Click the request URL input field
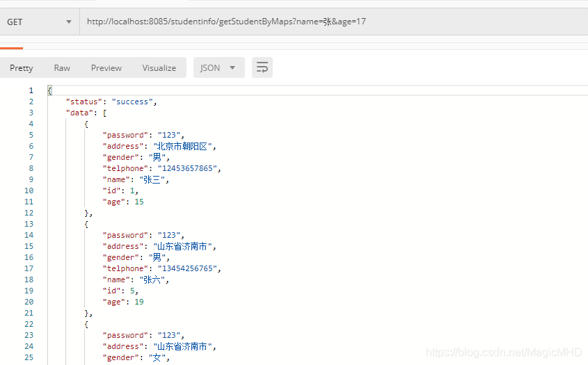 coord(334,22)
